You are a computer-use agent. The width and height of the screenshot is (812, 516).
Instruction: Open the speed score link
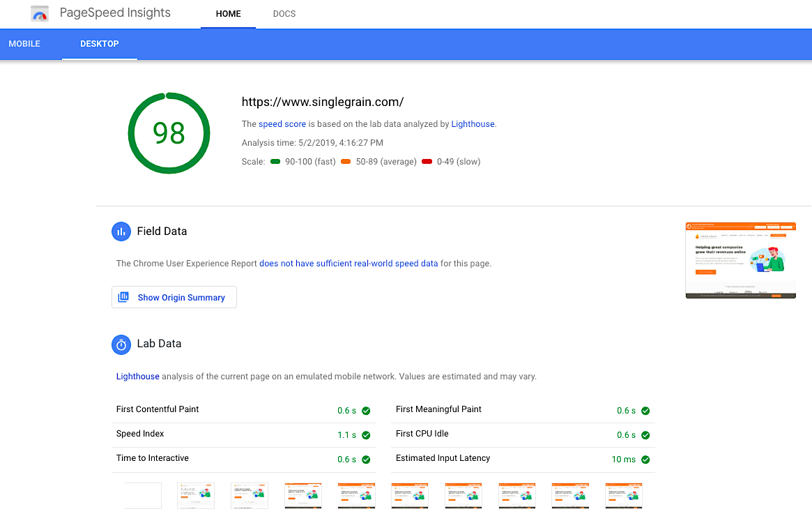click(282, 124)
